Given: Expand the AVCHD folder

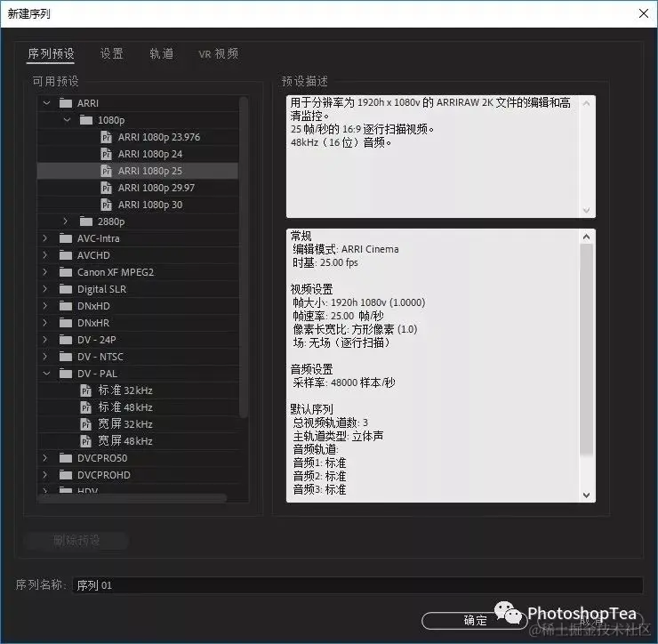Looking at the screenshot, I should (x=45, y=254).
